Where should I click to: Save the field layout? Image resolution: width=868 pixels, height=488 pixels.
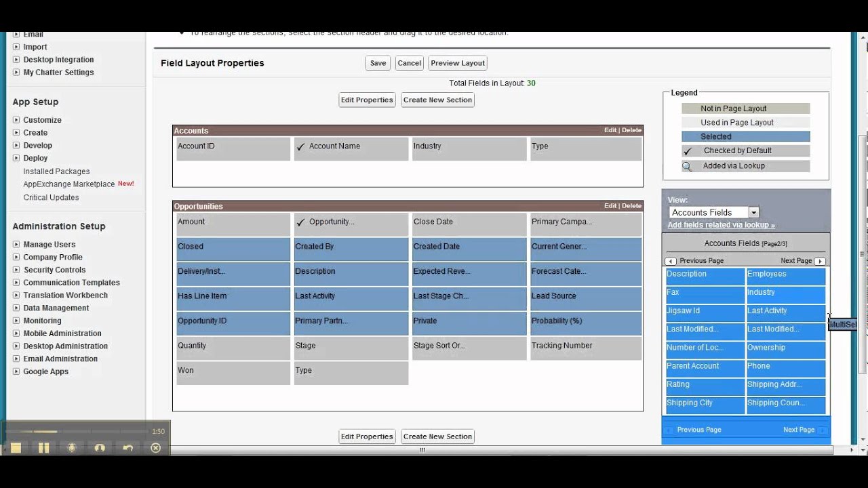(x=378, y=63)
